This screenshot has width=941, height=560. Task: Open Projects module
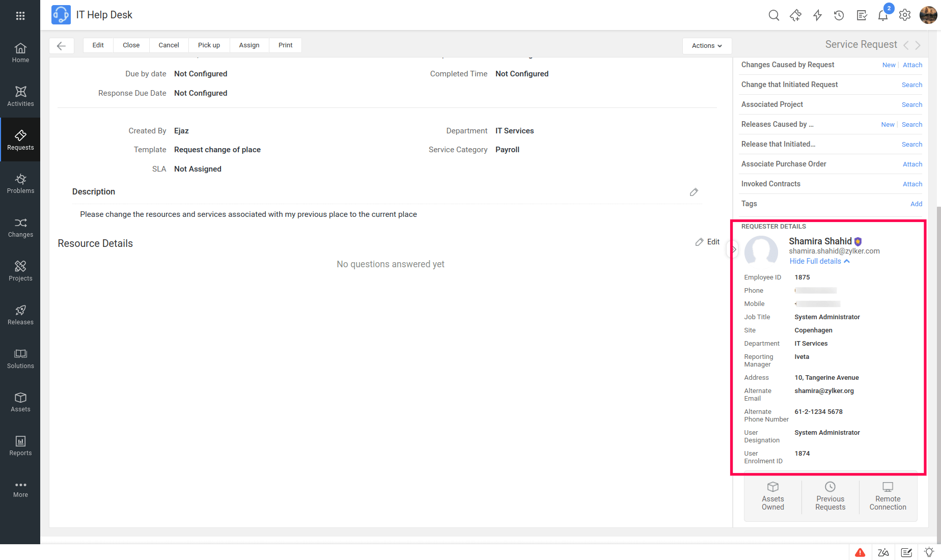coord(20,271)
